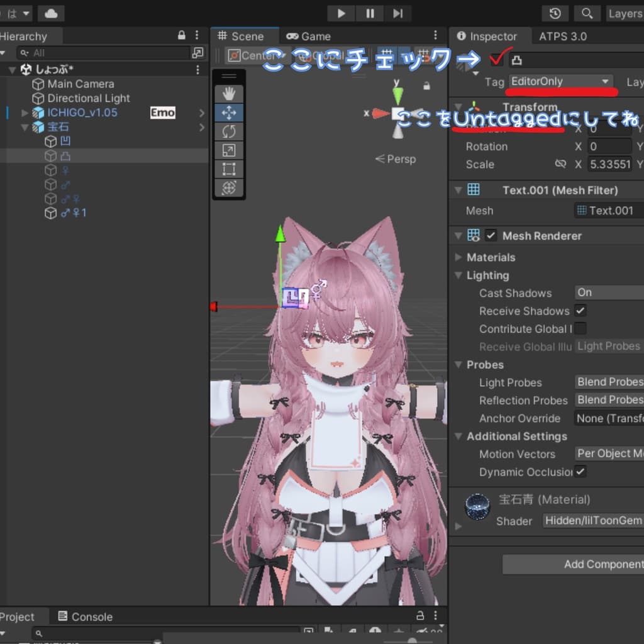Enable Contribute Global Illumination checkbox

pos(580,328)
